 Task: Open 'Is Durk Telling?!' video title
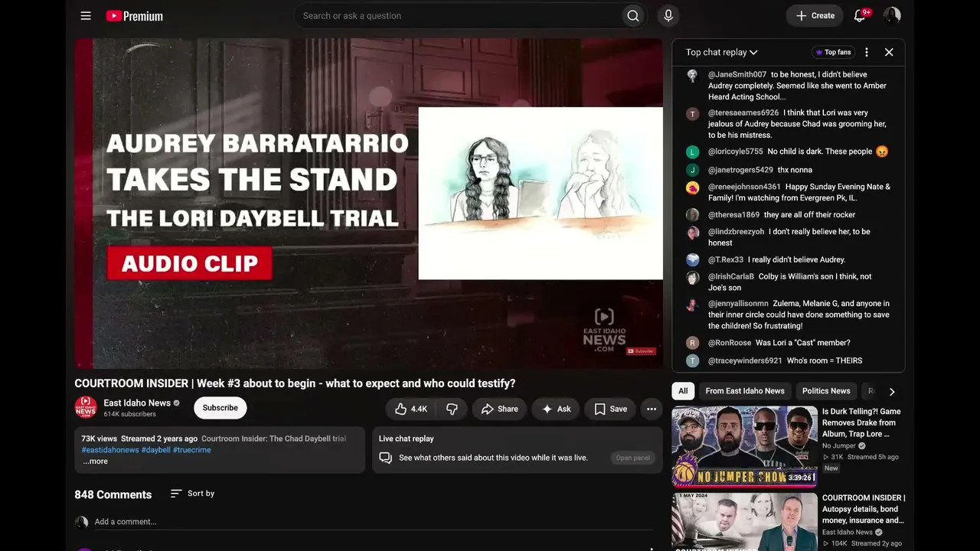[861, 422]
